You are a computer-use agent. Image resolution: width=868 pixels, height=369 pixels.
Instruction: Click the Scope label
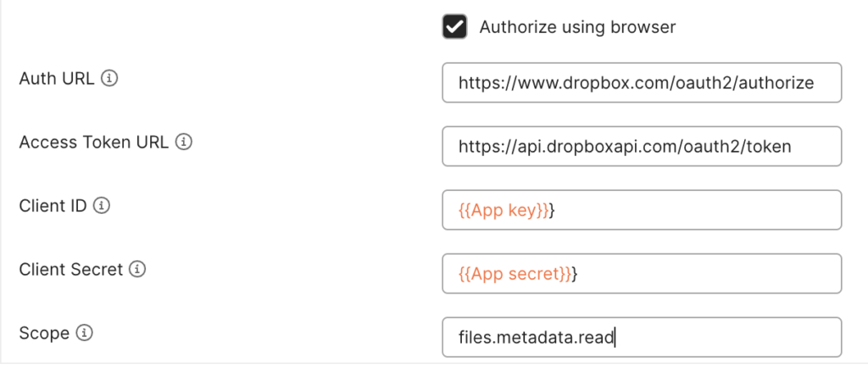pos(44,333)
